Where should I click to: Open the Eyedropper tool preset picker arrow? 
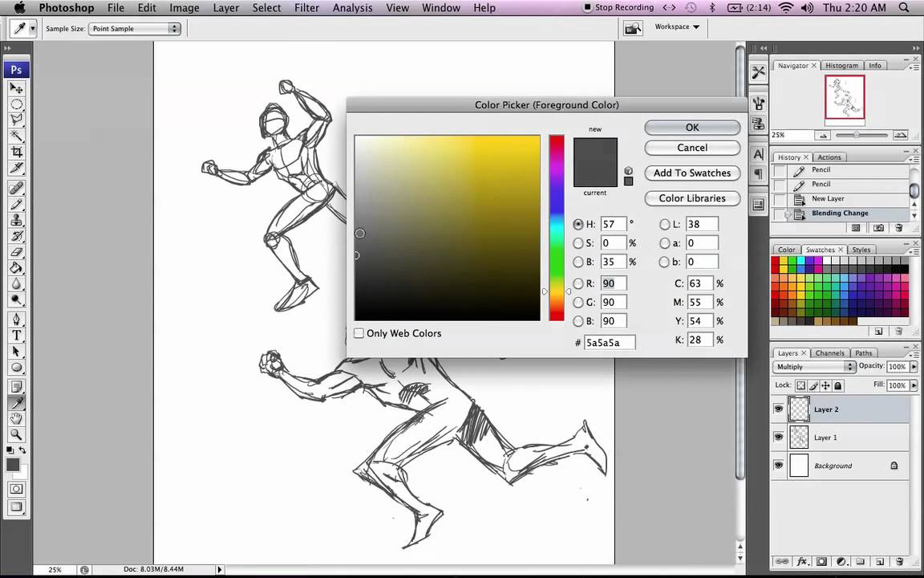(x=32, y=28)
